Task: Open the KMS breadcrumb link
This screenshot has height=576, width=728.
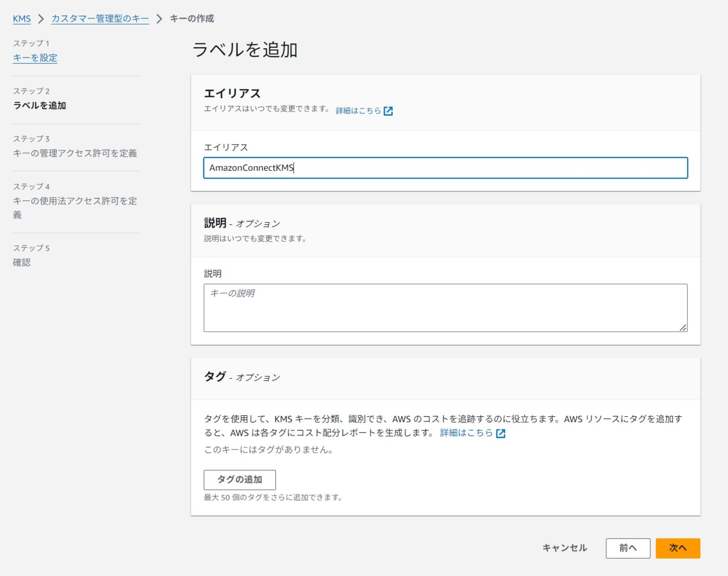Action: tap(22, 19)
